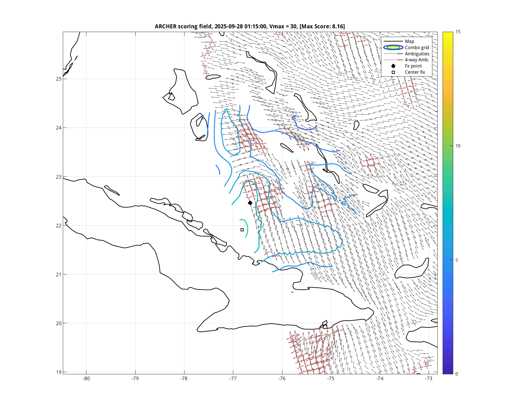The width and height of the screenshot is (512, 420).
Task: Click the black Map line sample in legend
Action: click(393, 41)
